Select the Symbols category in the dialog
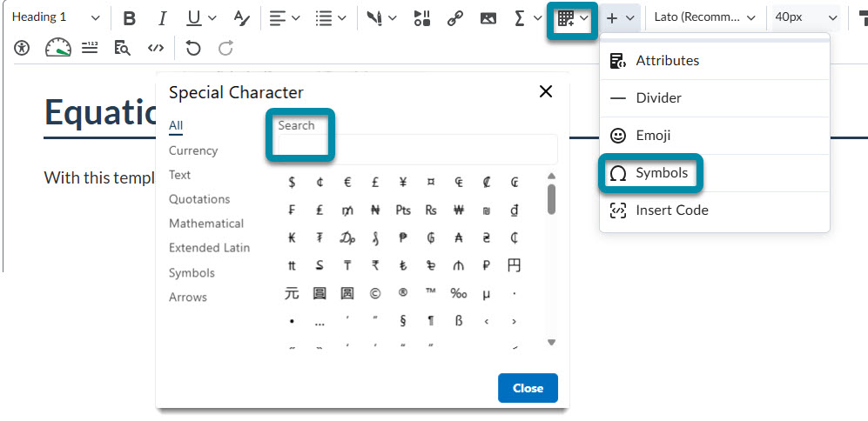 coord(192,273)
